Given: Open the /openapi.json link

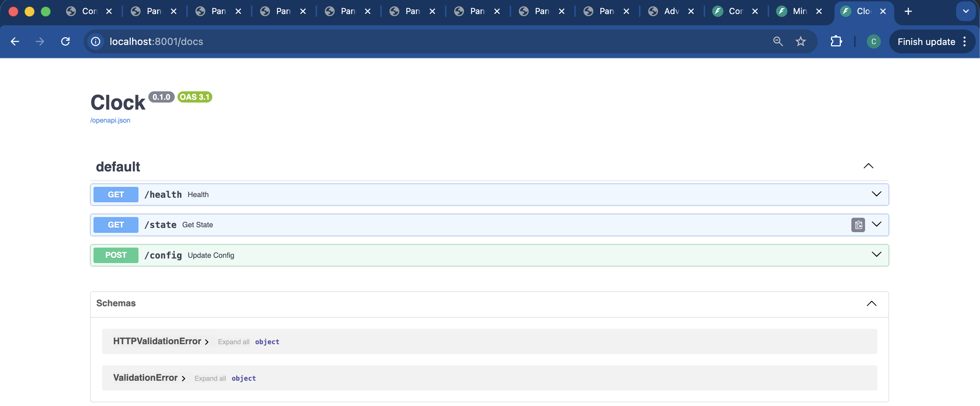Looking at the screenshot, I should (110, 120).
